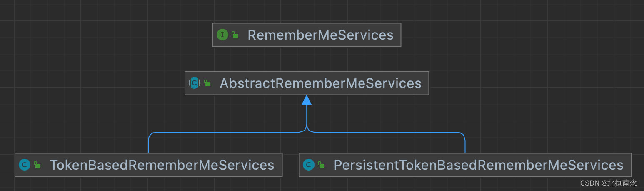Click the public lock icon on RememberMeServices
Viewport: 644px width, 191px height.
coord(235,35)
